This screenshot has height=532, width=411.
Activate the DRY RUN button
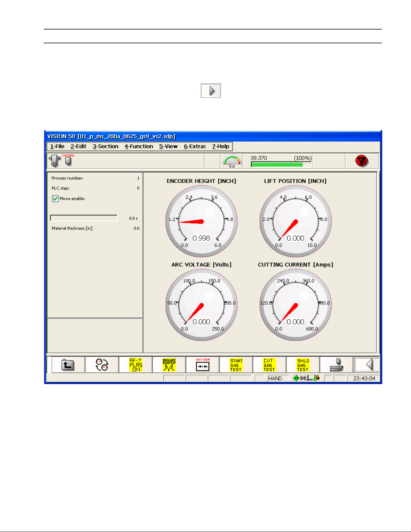203,365
